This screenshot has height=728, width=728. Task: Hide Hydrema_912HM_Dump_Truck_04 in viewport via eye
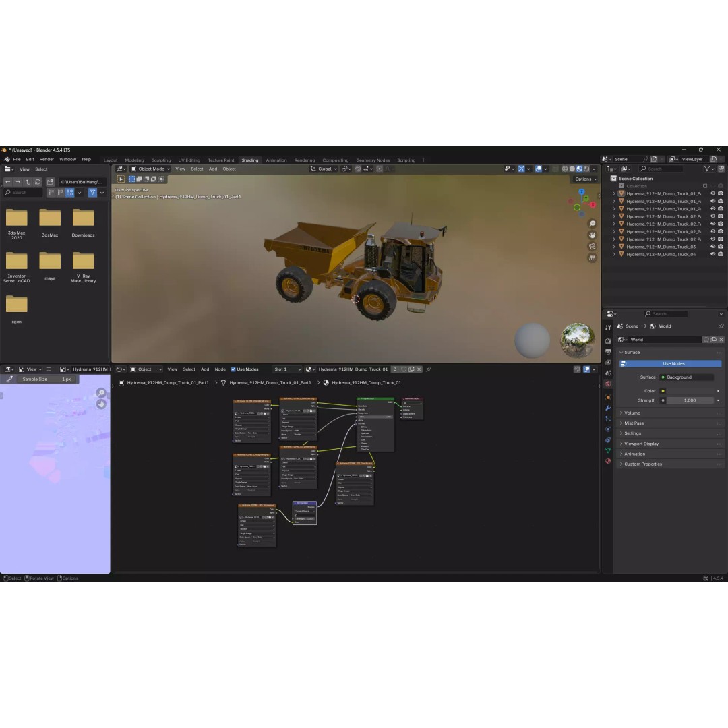(x=712, y=254)
